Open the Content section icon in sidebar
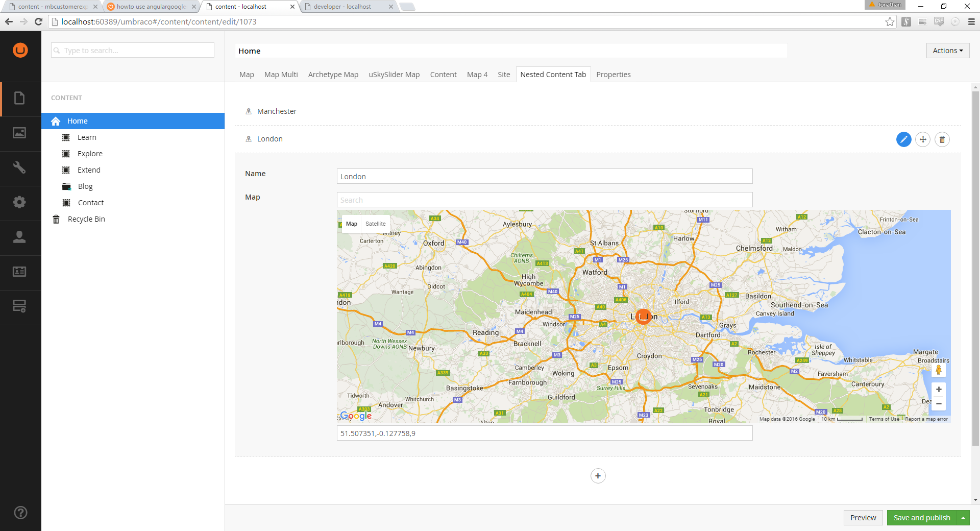The image size is (980, 531). coord(19,98)
